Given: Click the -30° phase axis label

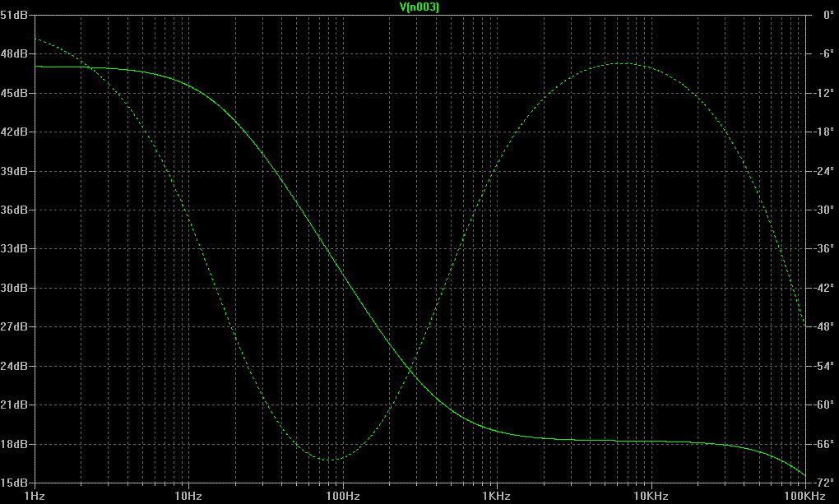Looking at the screenshot, I should (824, 210).
